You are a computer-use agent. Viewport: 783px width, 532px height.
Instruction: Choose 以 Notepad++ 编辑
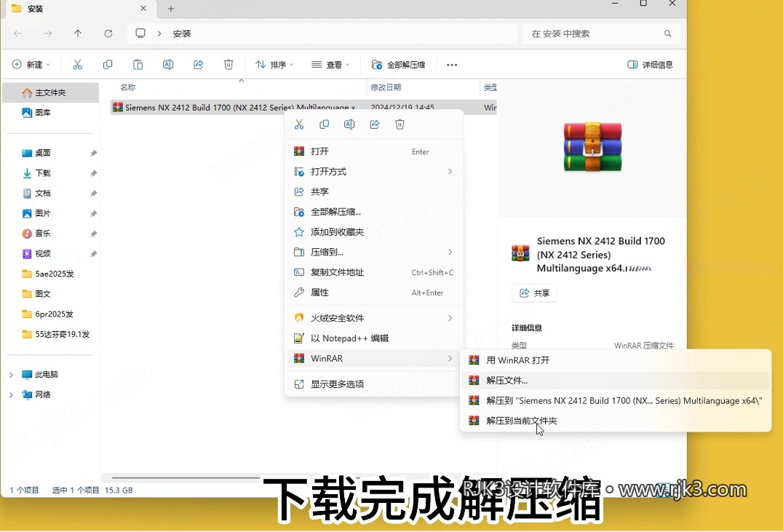pyautogui.click(x=373, y=338)
